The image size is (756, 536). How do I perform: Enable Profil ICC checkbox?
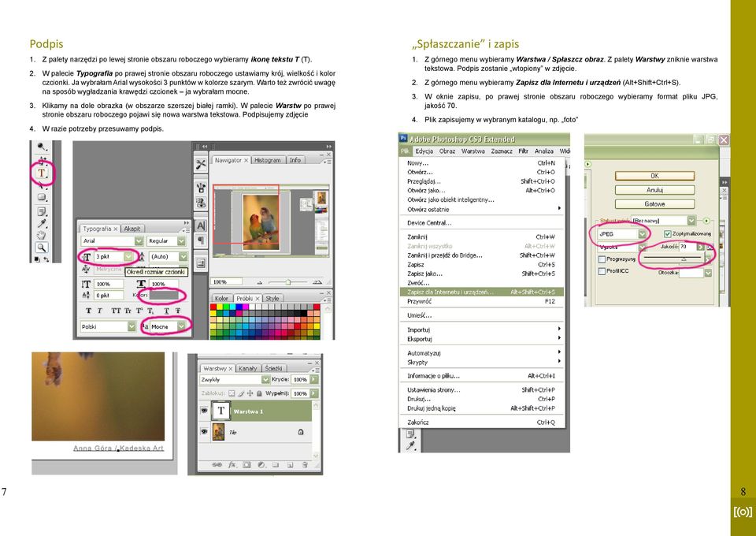coord(602,271)
